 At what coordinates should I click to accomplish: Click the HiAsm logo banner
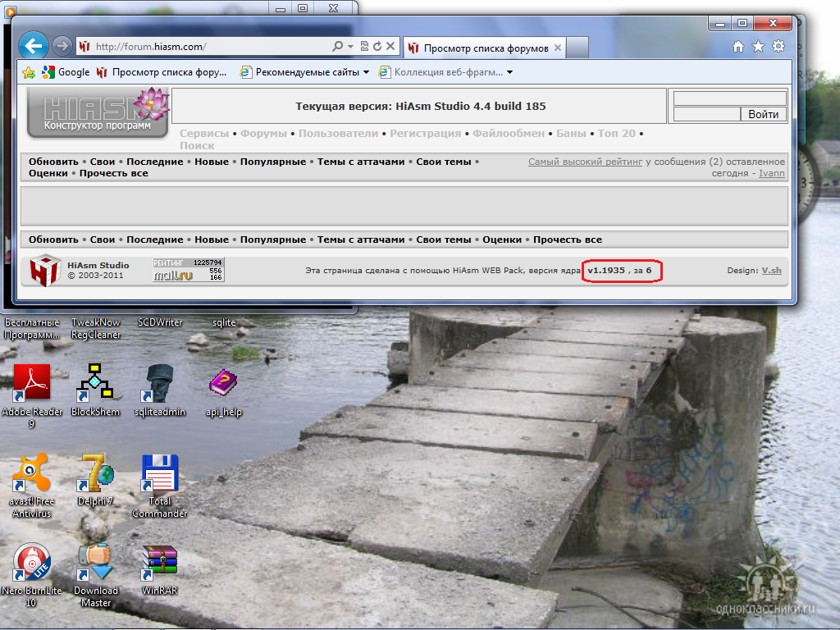coord(98,112)
